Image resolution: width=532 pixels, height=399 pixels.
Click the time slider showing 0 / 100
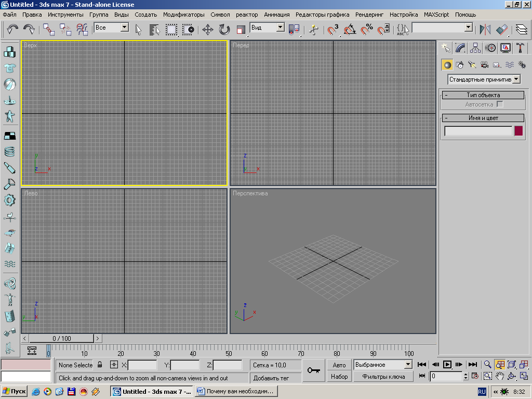(61, 338)
